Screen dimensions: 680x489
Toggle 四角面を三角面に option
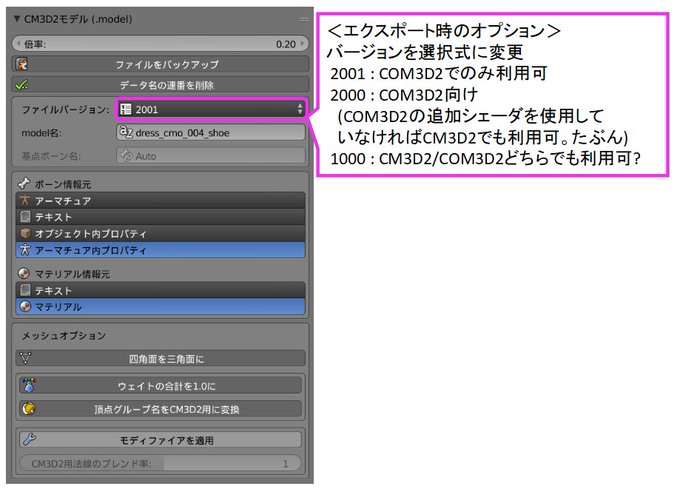click(160, 359)
